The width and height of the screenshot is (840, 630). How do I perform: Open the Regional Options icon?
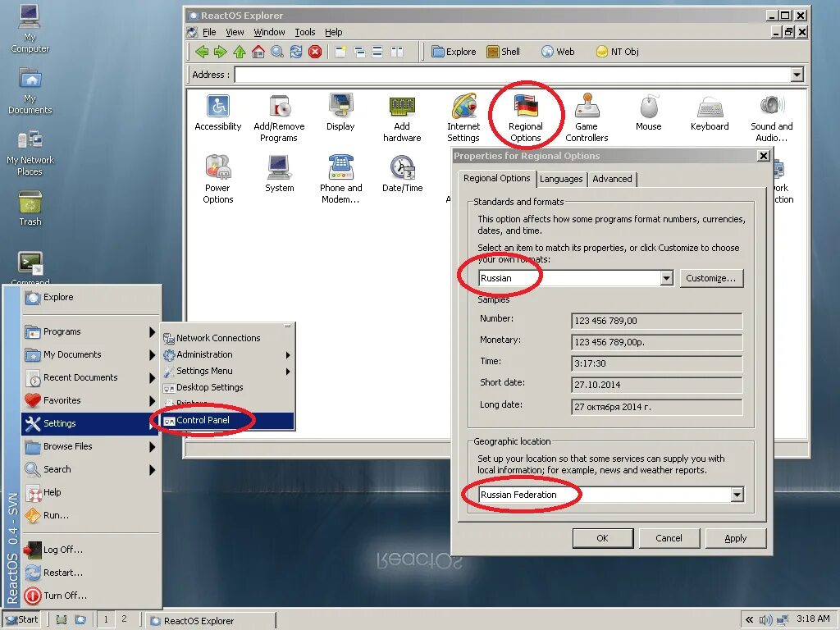pos(526,118)
